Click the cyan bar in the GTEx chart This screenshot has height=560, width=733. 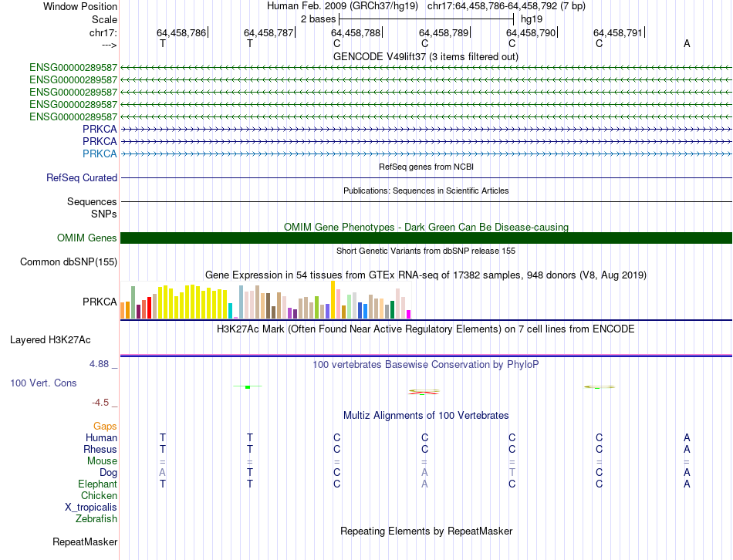[230, 311]
